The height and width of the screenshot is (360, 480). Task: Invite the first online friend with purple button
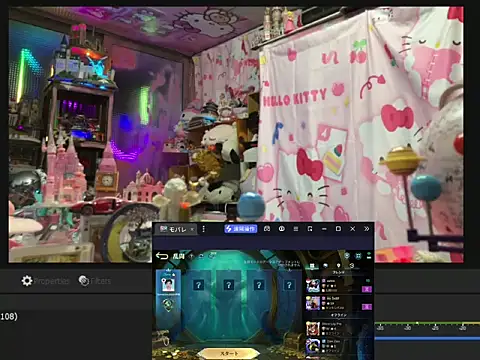pyautogui.click(x=367, y=289)
